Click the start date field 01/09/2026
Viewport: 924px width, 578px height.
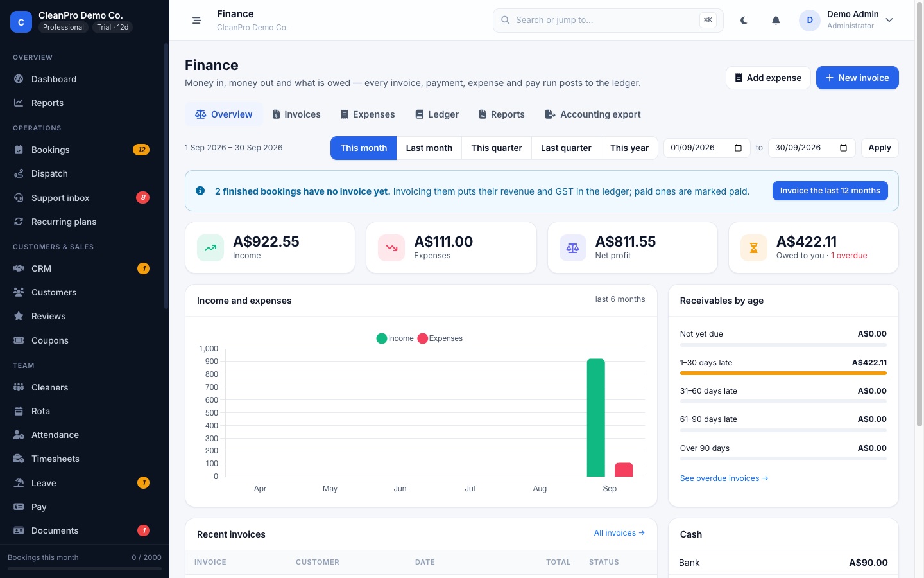(x=706, y=148)
